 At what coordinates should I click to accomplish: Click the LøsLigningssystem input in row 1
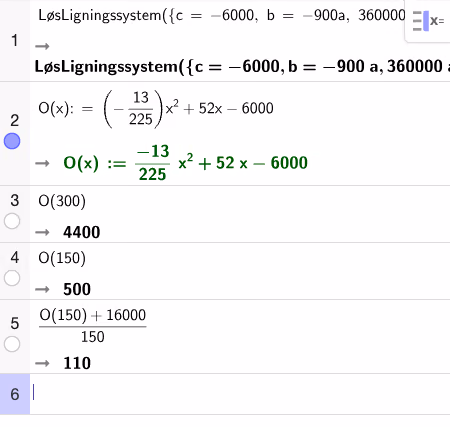(x=222, y=16)
